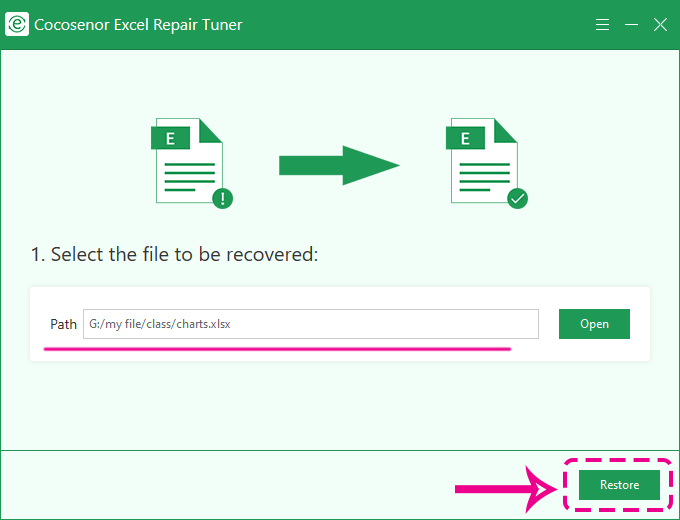
Task: Click the 'Select the file to be recovered' heading
Action: pos(174,254)
